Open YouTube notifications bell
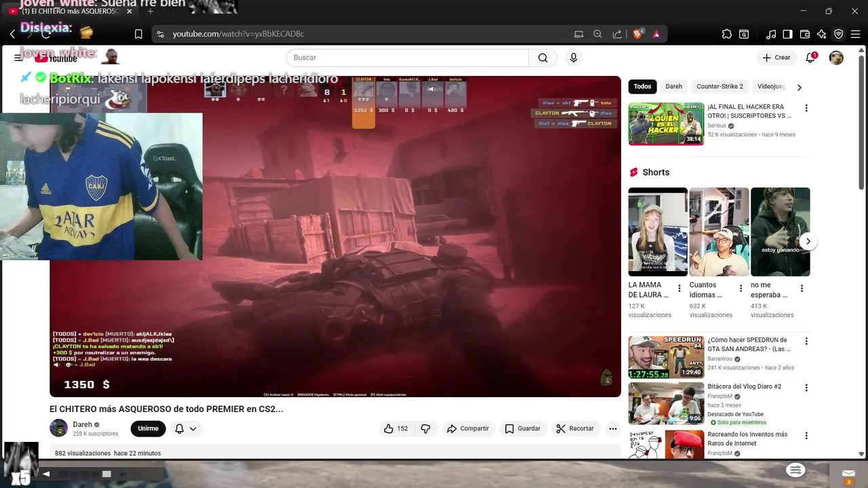 click(810, 58)
